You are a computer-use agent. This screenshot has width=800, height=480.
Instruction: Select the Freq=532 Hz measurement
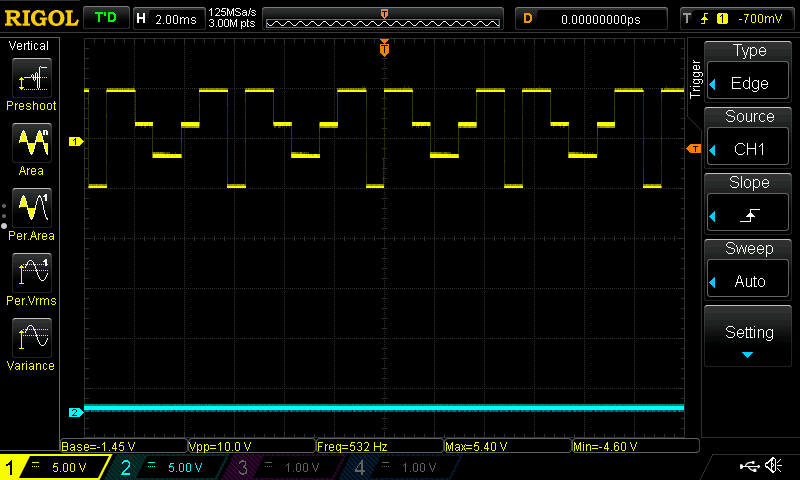click(x=380, y=446)
